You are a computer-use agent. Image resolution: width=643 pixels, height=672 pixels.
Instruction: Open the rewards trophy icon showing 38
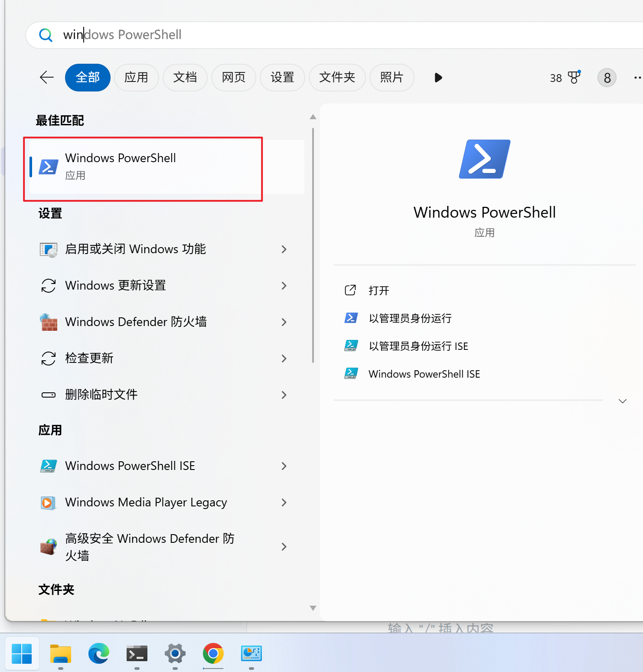tap(574, 78)
